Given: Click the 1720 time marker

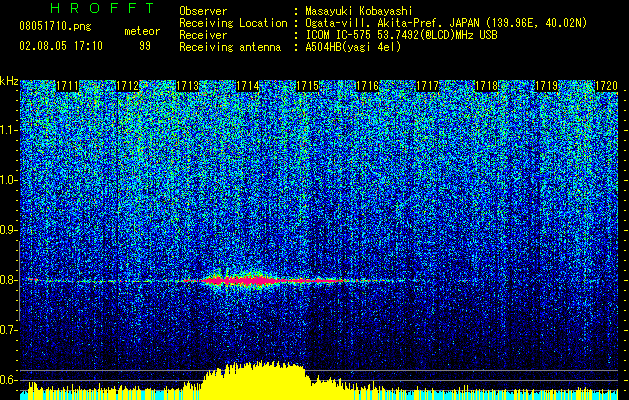Looking at the screenshot, I should pos(606,86).
